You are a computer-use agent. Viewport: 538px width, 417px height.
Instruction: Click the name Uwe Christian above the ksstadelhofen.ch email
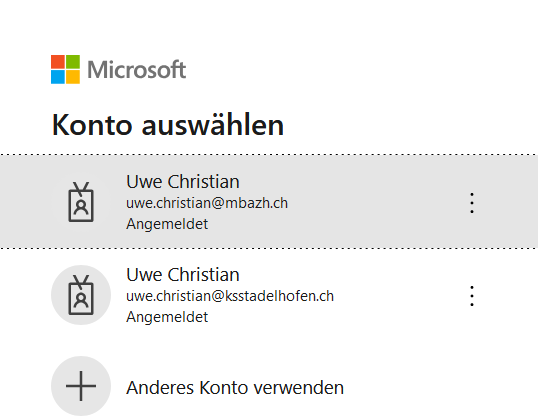point(183,275)
